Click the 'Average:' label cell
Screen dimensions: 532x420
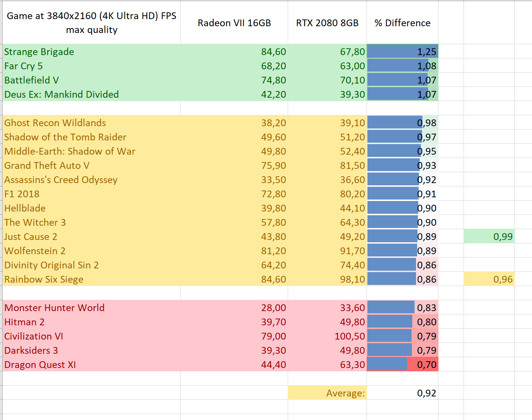pos(327,393)
